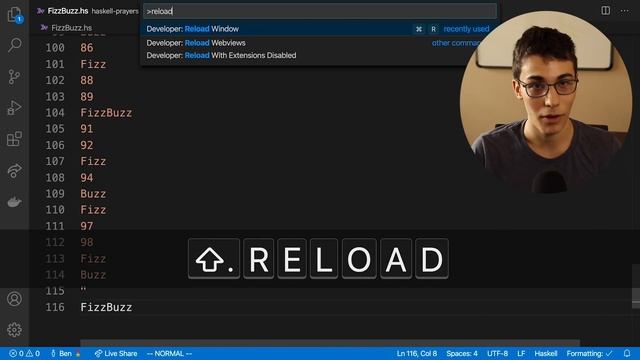Open the Live Share sidebar view

[x=14, y=170]
